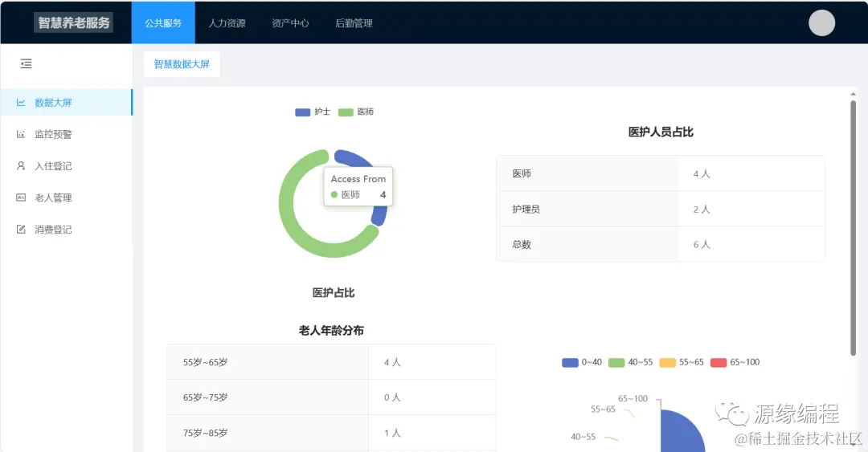This screenshot has width=868, height=452.
Task: Toggle the 0~40 legend item
Action: pyautogui.click(x=582, y=362)
